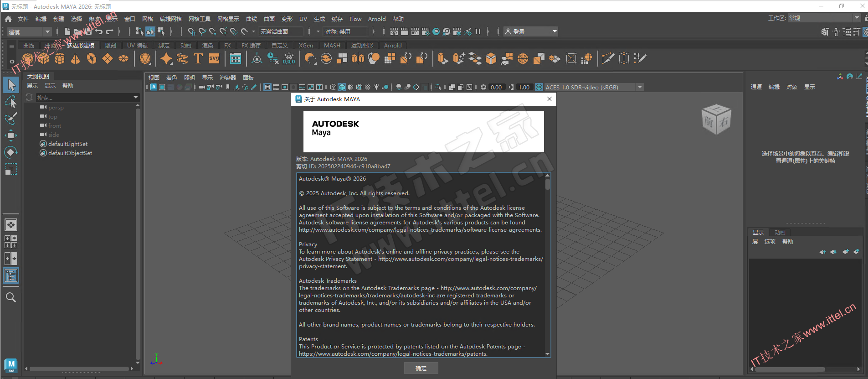Select the Extrude shelf tool
This screenshot has height=379, width=868.
coord(442,58)
